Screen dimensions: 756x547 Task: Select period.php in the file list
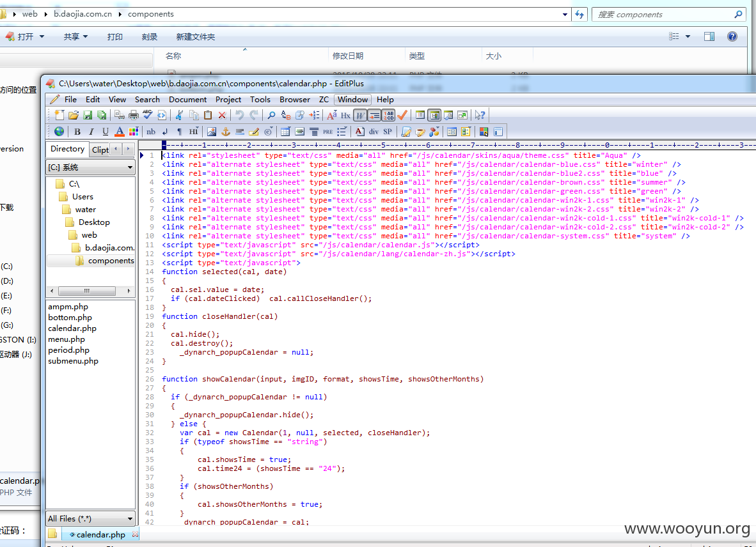pyautogui.click(x=68, y=350)
